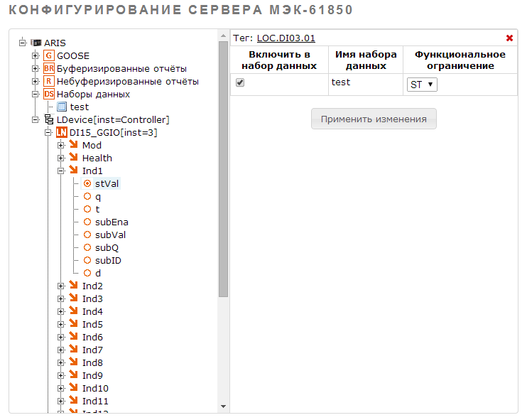
Task: Collapse the ARIS root node
Action: point(23,43)
